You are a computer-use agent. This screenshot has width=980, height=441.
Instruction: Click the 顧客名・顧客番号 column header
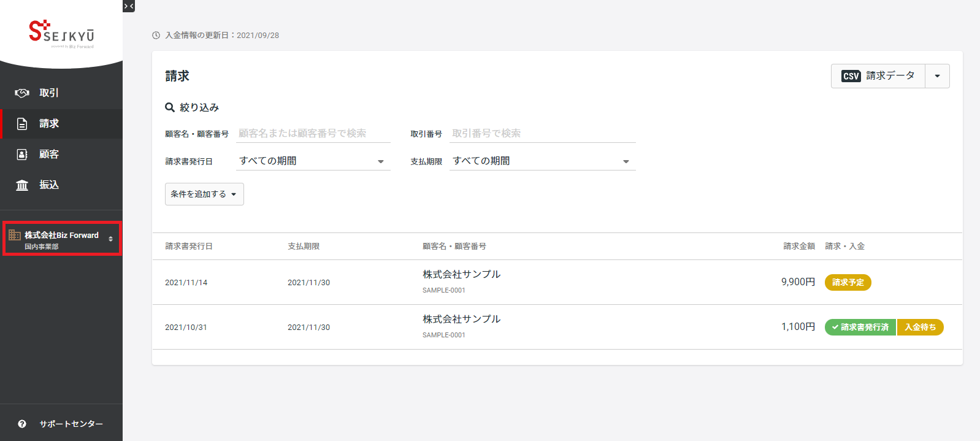[454, 246]
